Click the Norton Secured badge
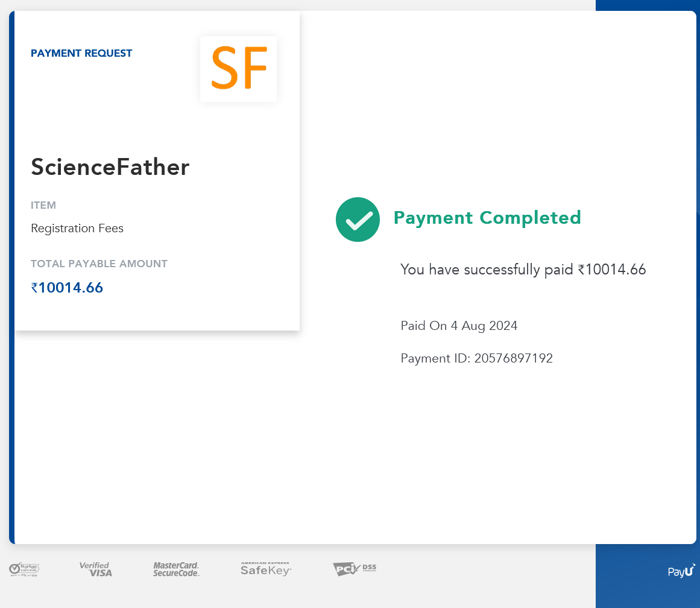 24,569
